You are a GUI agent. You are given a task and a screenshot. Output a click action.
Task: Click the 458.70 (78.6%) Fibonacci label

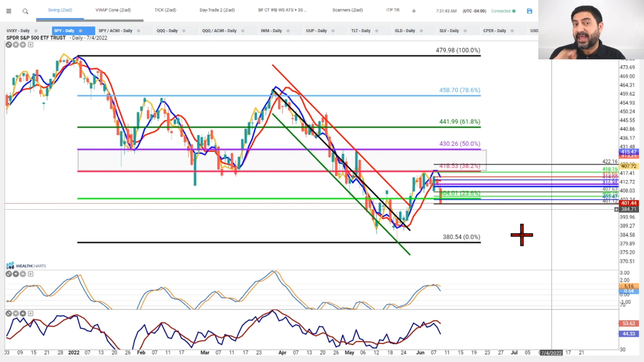coord(460,90)
